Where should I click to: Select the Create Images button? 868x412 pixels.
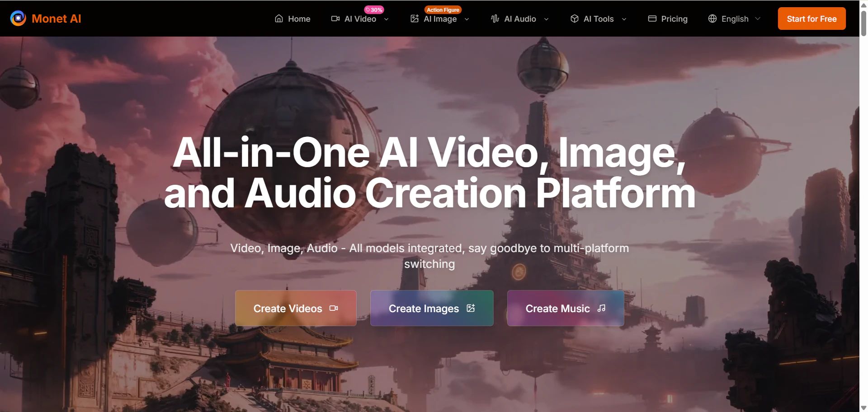(432, 308)
